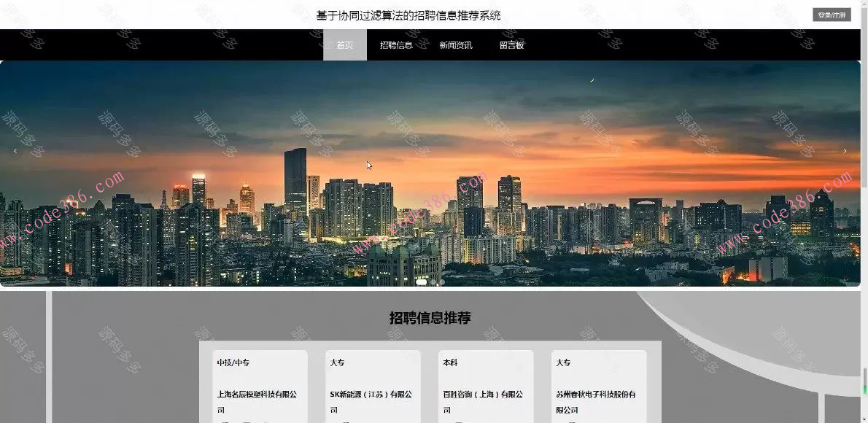
Task: Open the 登录/注册 button at top right
Action: pyautogui.click(x=834, y=13)
